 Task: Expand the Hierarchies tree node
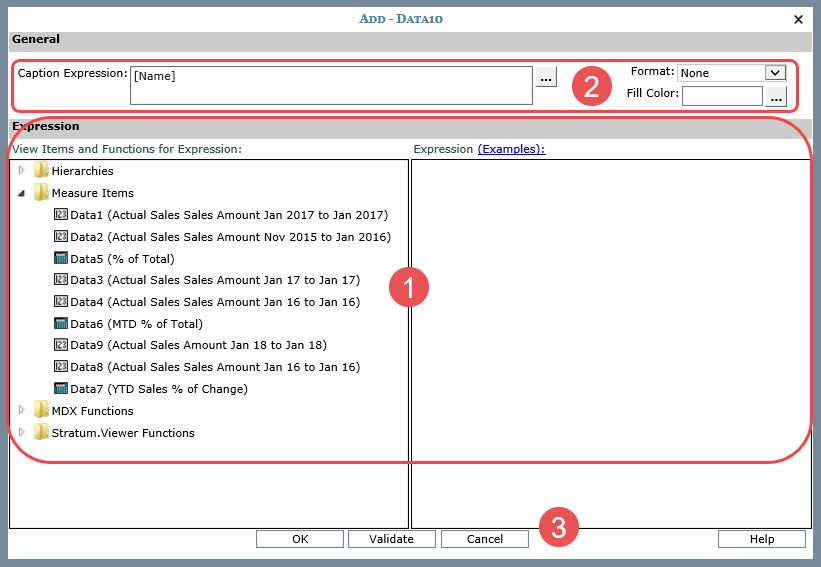click(x=22, y=171)
